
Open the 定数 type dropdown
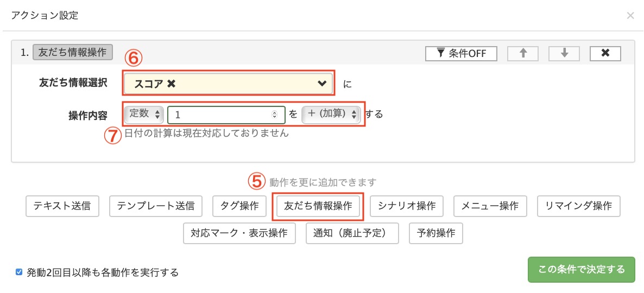pos(144,114)
